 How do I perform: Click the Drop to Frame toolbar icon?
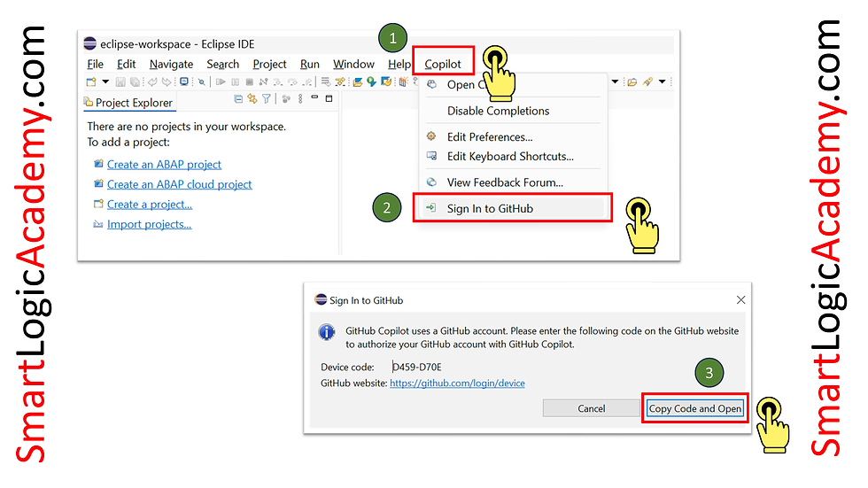[326, 81]
